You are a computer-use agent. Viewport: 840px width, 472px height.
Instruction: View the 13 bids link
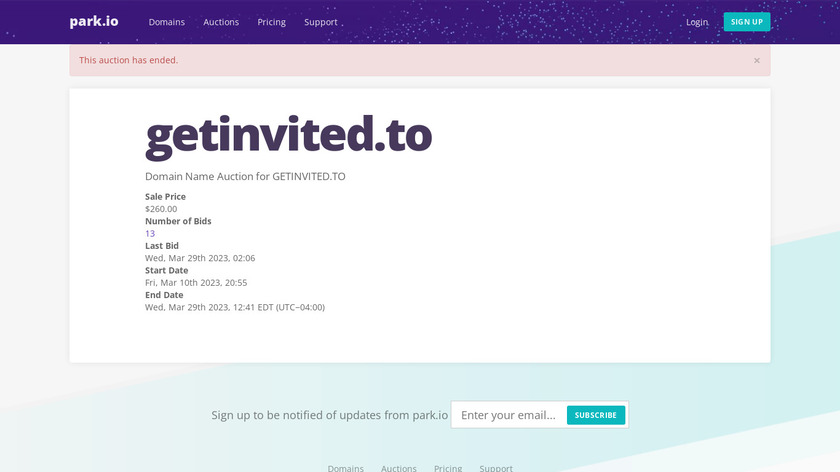coord(150,233)
